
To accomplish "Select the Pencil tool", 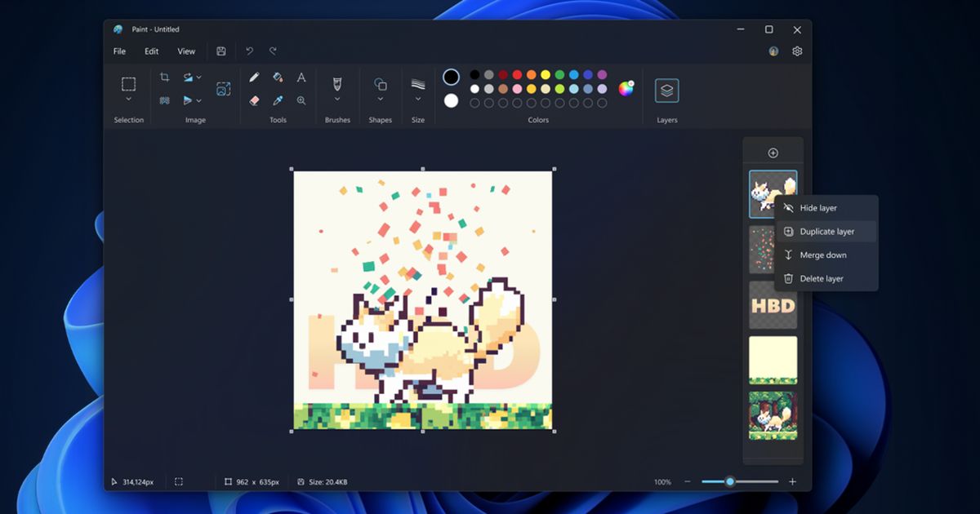I will (x=254, y=78).
